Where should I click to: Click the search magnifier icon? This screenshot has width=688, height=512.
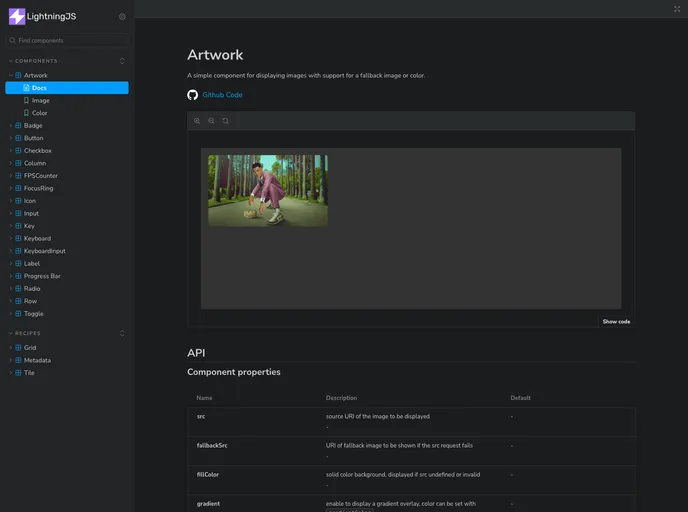pyautogui.click(x=12, y=40)
